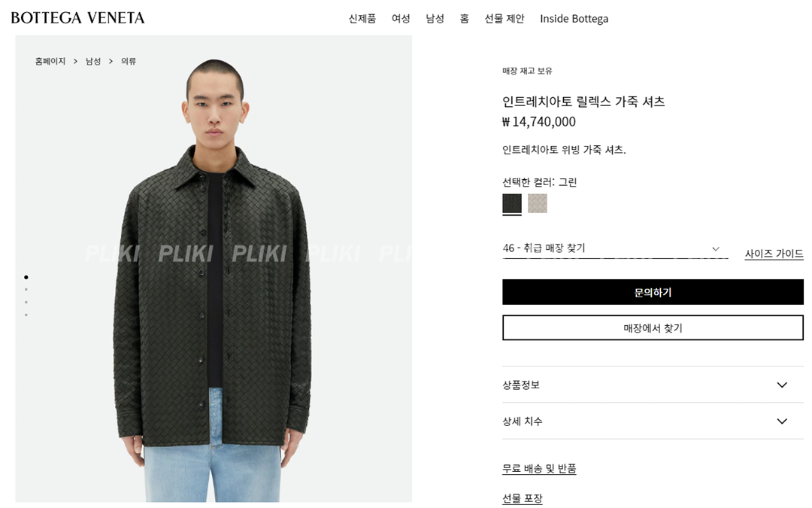
Task: Open the 무료 배송 및 반품 link
Action: tap(539, 469)
